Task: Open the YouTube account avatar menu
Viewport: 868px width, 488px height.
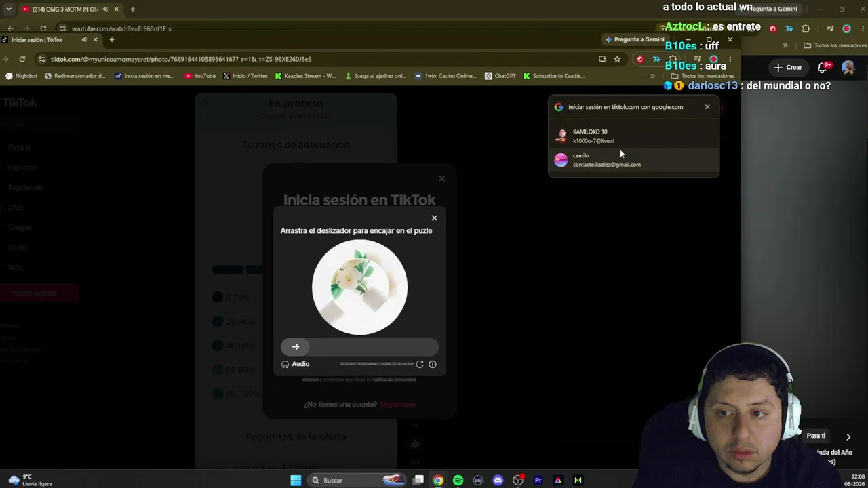Action: click(x=848, y=67)
